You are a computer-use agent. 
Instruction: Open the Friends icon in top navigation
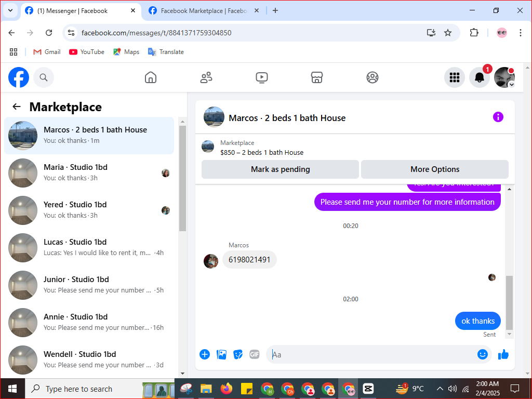(x=206, y=77)
